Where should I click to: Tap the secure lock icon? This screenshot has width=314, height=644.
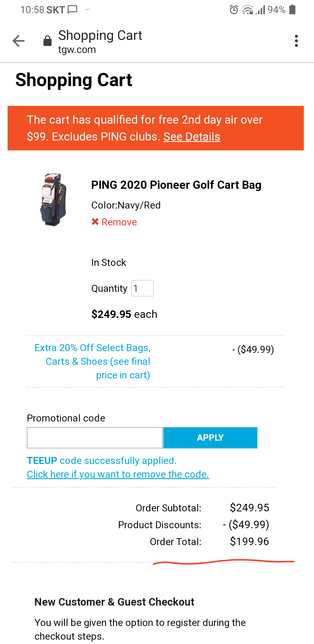(x=47, y=41)
